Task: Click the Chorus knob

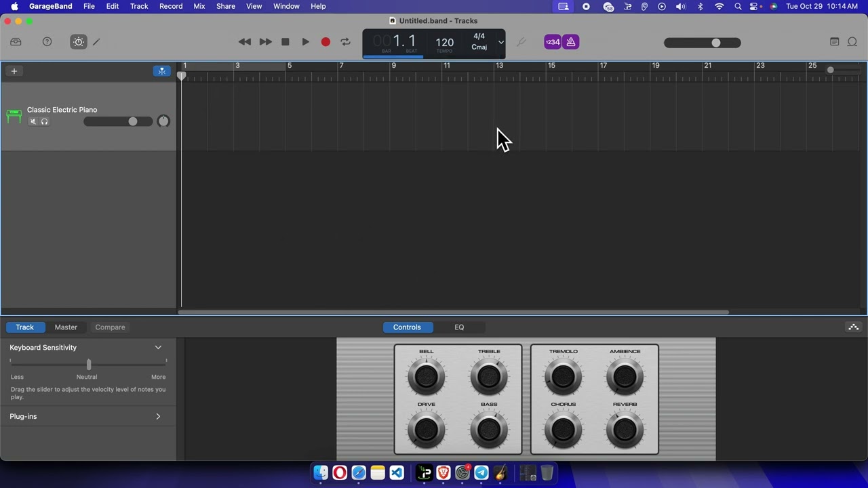Action: tap(563, 429)
